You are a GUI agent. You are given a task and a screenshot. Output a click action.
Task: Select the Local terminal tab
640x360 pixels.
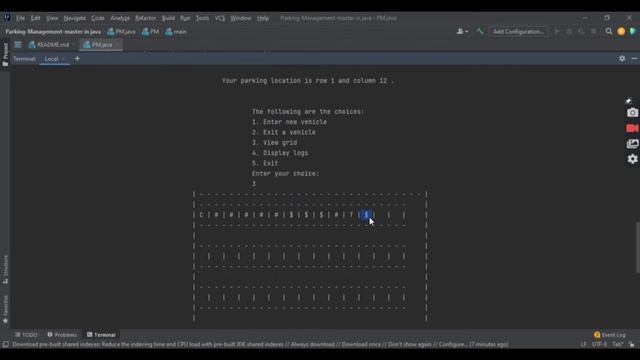(x=51, y=59)
